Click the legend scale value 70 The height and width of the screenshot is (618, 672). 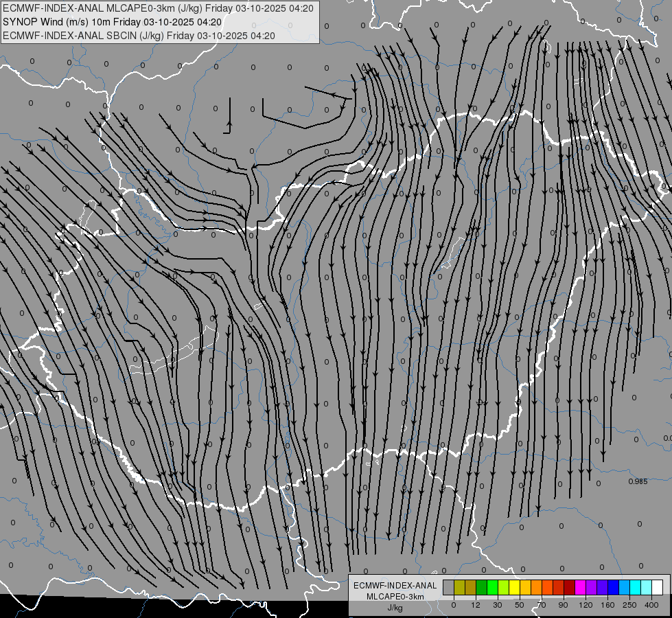[542, 605]
